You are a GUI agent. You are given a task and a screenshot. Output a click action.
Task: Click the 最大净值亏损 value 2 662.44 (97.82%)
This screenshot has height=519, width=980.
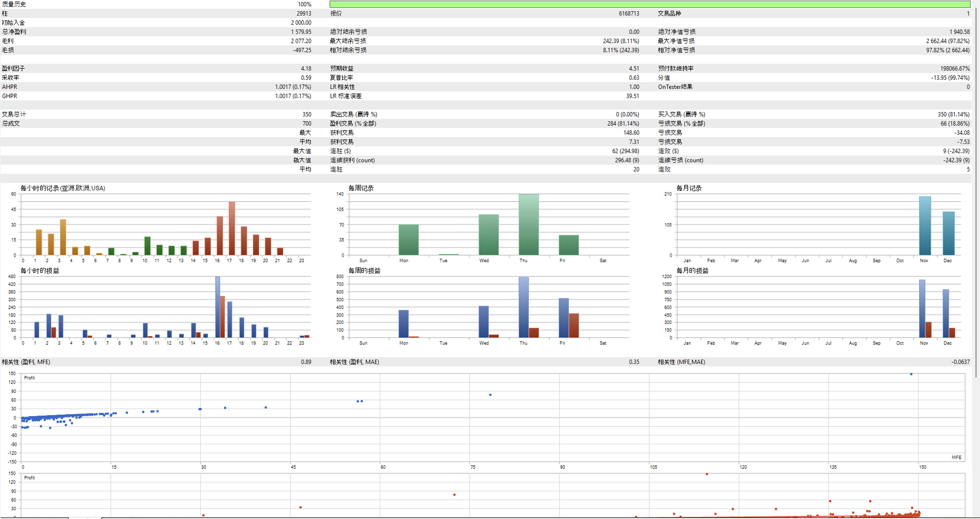tap(948, 41)
